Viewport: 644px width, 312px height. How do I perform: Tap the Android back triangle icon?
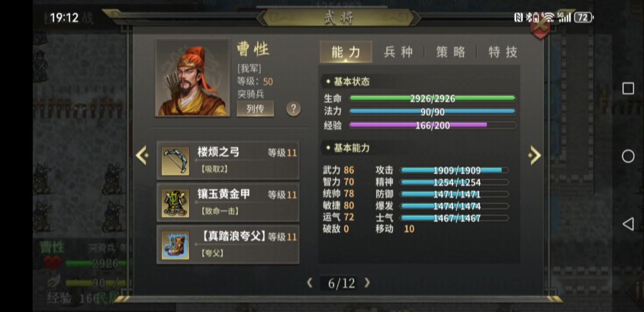click(x=628, y=224)
